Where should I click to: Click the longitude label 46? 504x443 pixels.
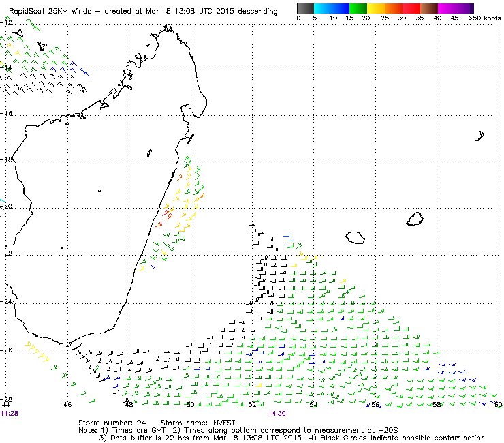pyautogui.click(x=67, y=405)
